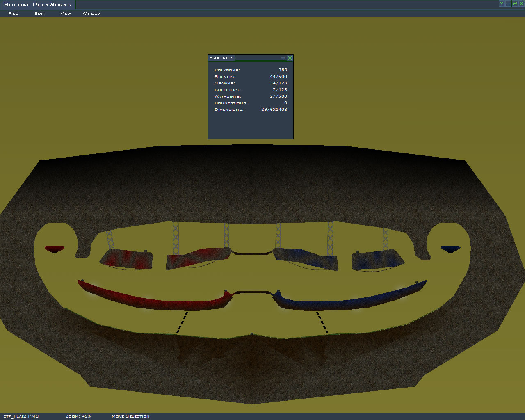Click the ctf_Flai2.PMS file name in status bar
This screenshot has height=420, width=525.
pyautogui.click(x=21, y=416)
